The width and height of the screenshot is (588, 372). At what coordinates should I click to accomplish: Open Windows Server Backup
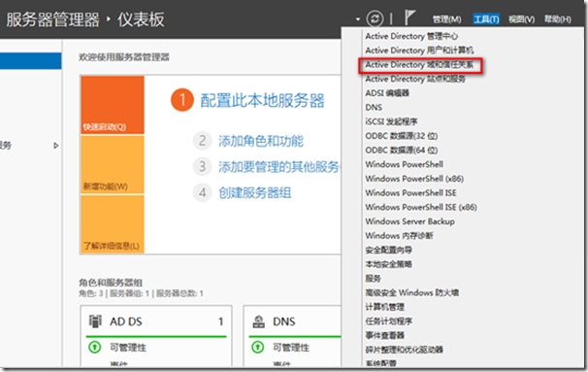pos(409,221)
